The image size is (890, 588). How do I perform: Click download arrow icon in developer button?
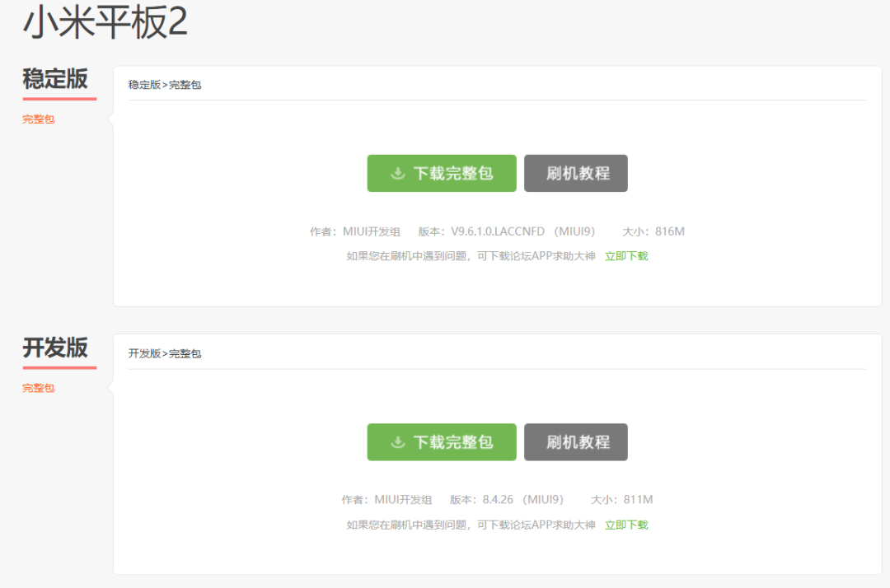point(398,441)
